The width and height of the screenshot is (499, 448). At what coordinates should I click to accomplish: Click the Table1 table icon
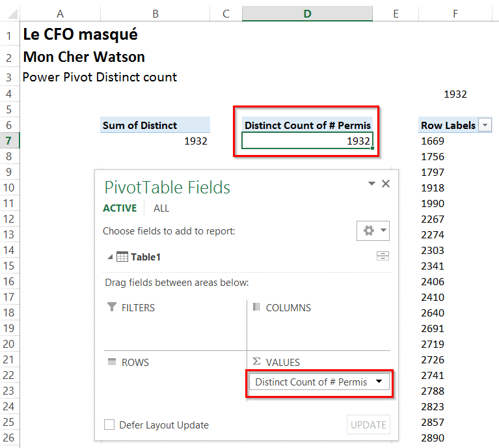[x=122, y=257]
